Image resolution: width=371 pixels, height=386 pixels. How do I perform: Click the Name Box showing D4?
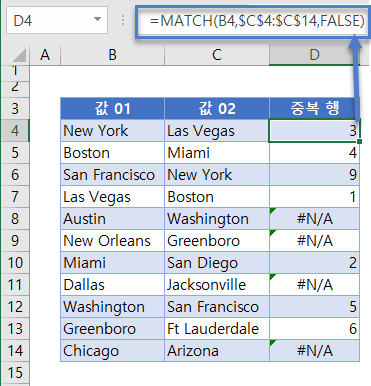[x=57, y=20]
